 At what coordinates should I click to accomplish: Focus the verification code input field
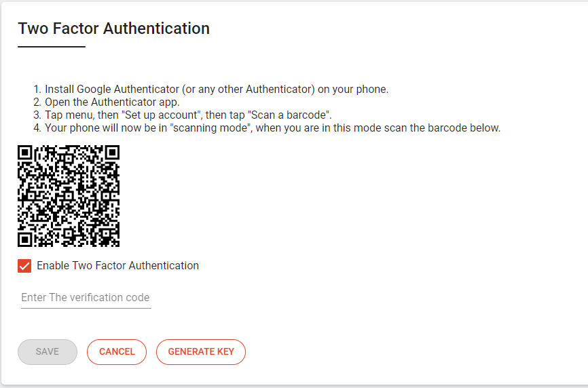pyautogui.click(x=86, y=298)
